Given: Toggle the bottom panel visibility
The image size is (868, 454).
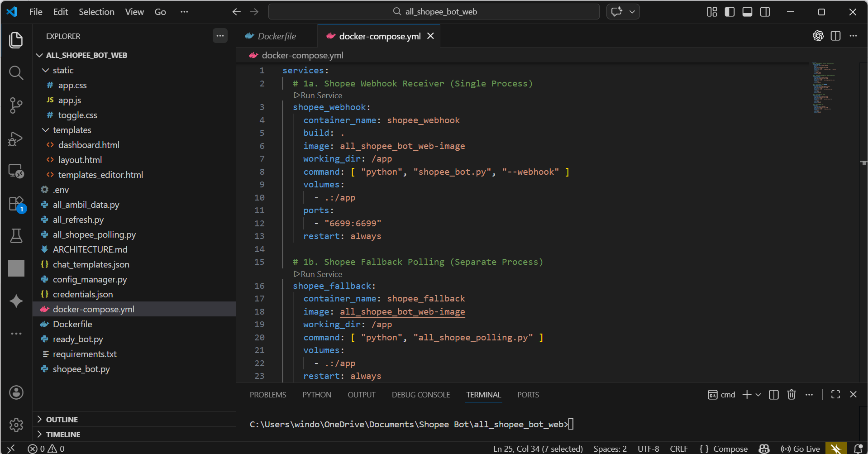Looking at the screenshot, I should [747, 12].
